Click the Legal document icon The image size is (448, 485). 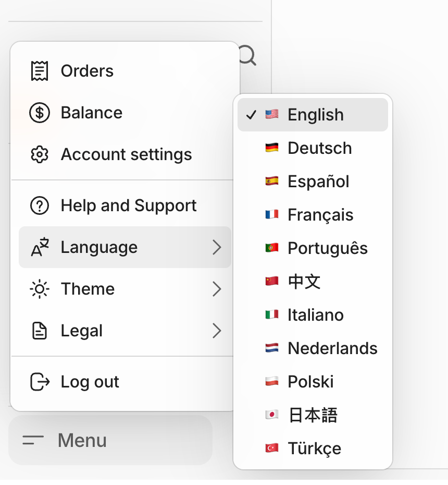(40, 331)
